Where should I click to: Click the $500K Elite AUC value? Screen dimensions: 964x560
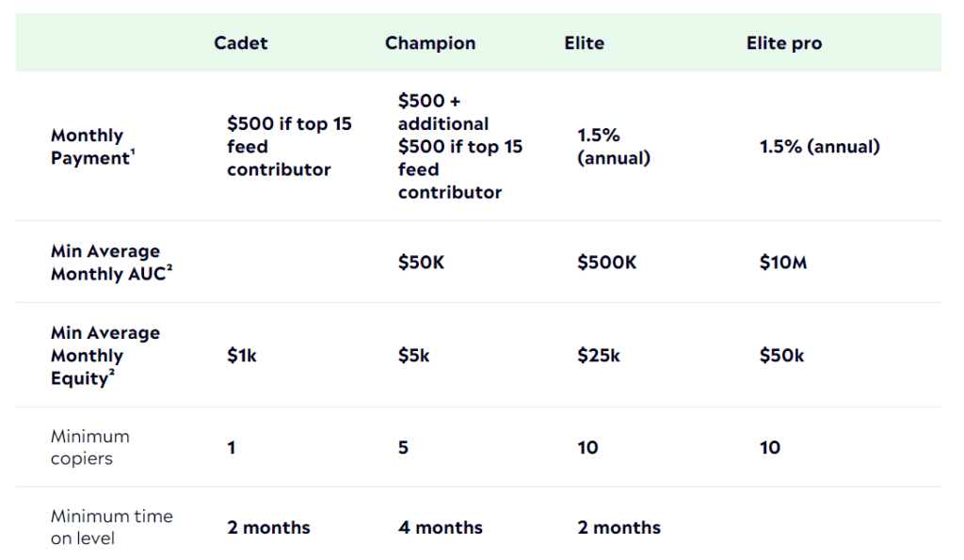click(606, 263)
